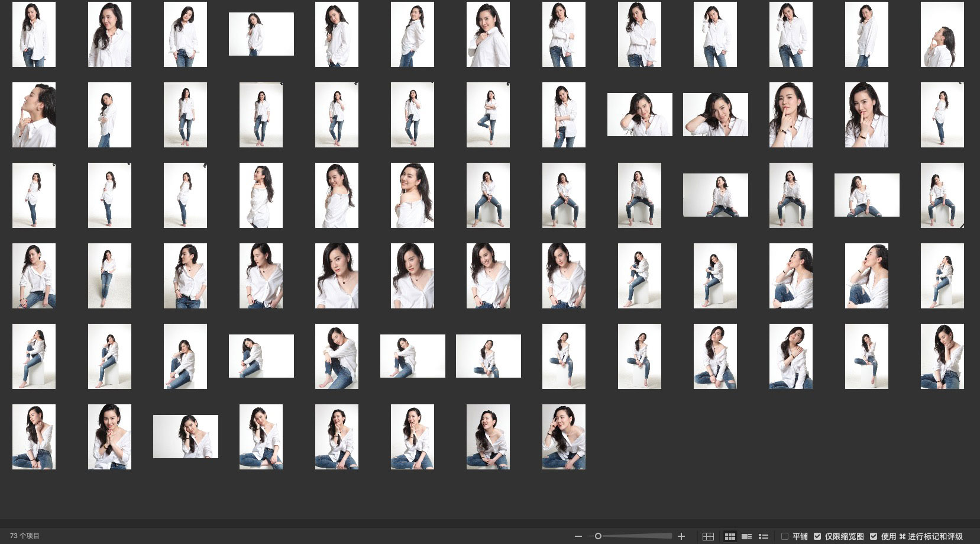
Task: Select the landscape thumbnail in the first row
Action: pyautogui.click(x=261, y=34)
